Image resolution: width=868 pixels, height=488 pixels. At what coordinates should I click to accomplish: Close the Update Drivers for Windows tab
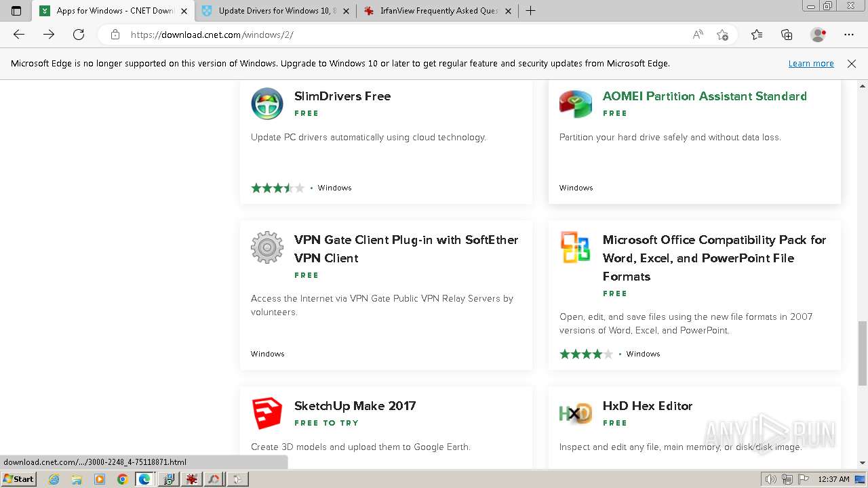coord(346,11)
